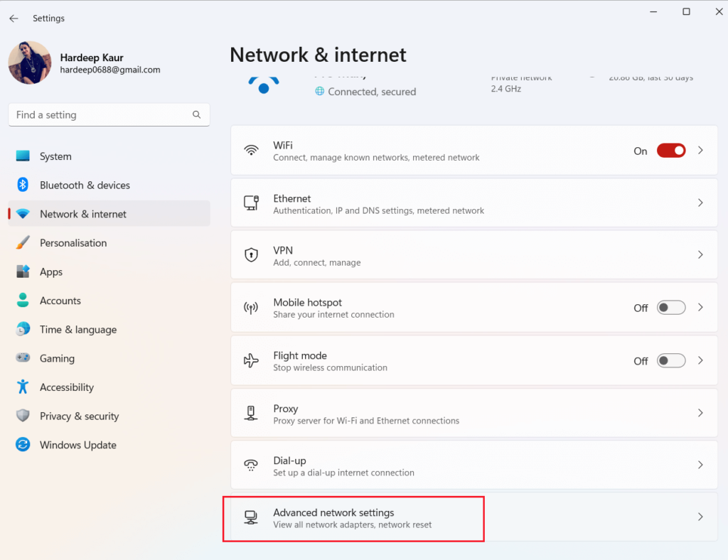Click the Hardeep Kaur profile picture
The image size is (728, 560).
click(x=29, y=63)
